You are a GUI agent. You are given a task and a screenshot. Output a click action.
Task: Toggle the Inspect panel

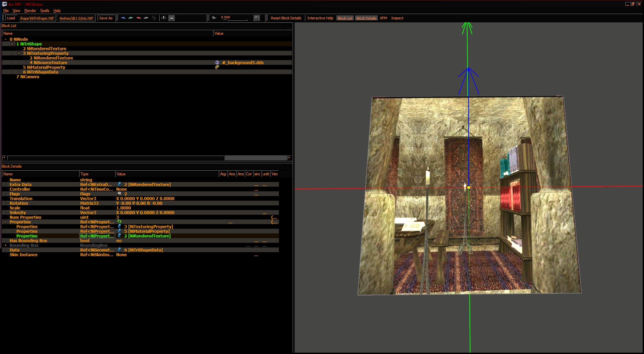click(x=397, y=18)
